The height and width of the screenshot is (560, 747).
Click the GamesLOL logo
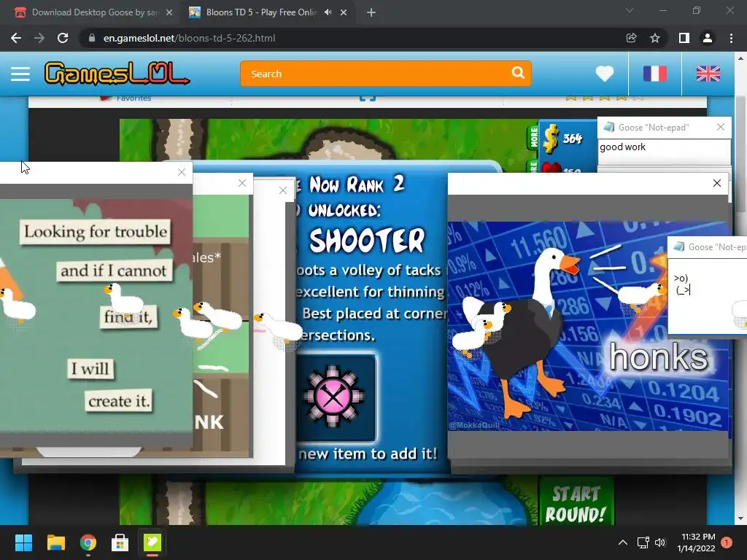pos(117,74)
